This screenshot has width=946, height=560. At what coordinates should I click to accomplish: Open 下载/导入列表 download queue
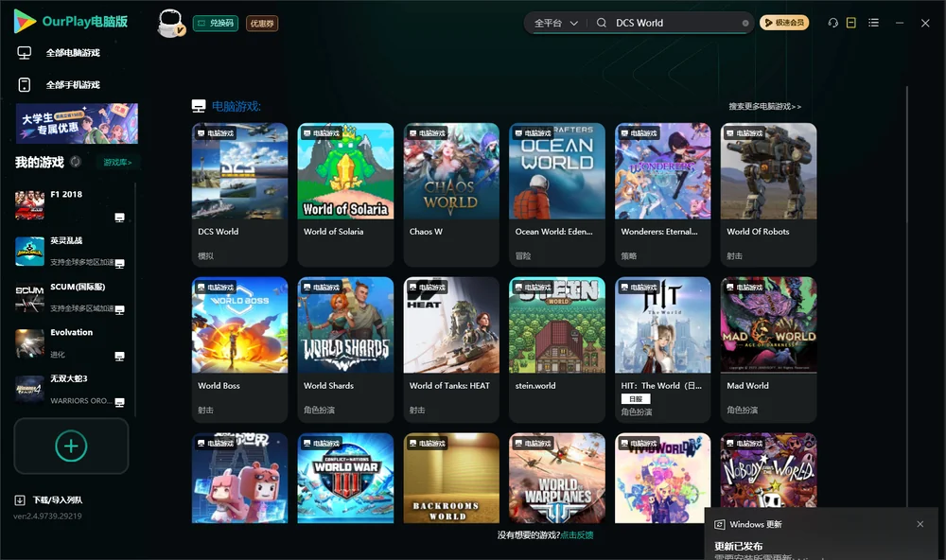(x=49, y=500)
